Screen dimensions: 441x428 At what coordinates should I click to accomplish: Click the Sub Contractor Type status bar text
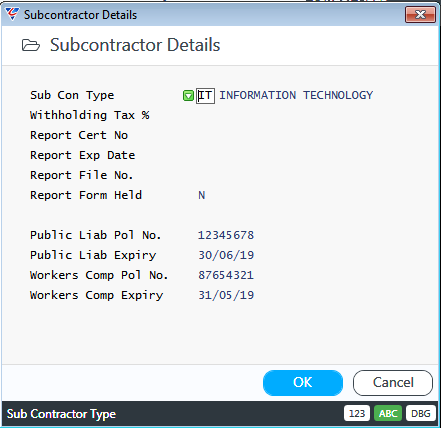tap(61, 414)
